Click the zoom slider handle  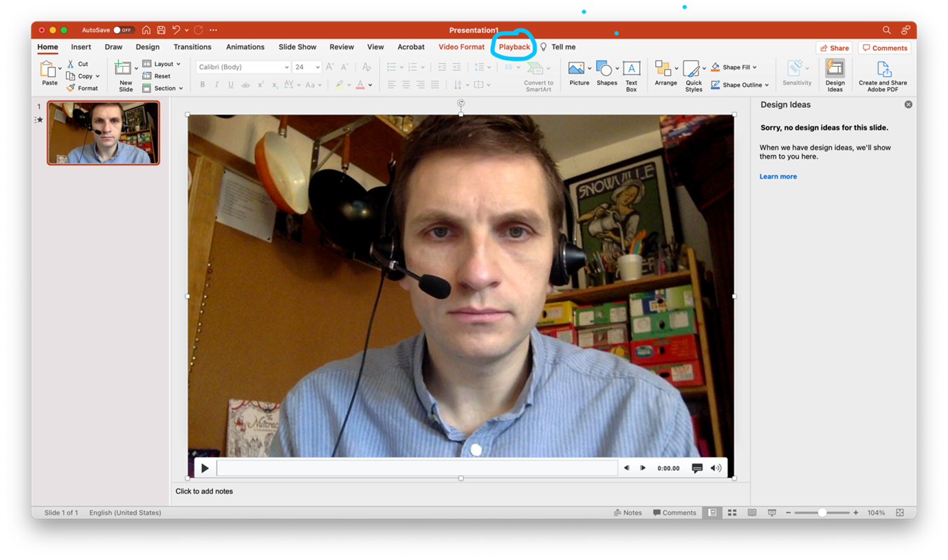(x=822, y=513)
